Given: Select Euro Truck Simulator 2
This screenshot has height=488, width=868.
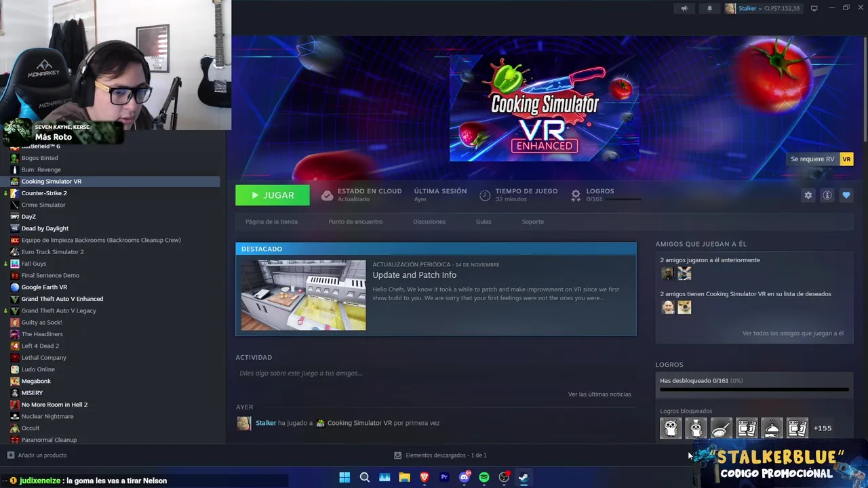Looking at the screenshot, I should (52, 252).
